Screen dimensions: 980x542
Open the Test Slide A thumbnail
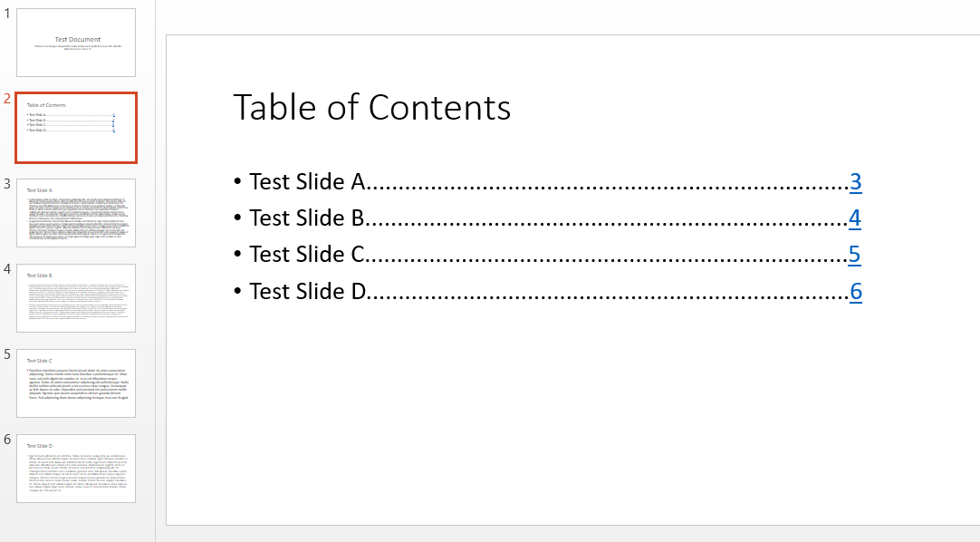coord(76,213)
